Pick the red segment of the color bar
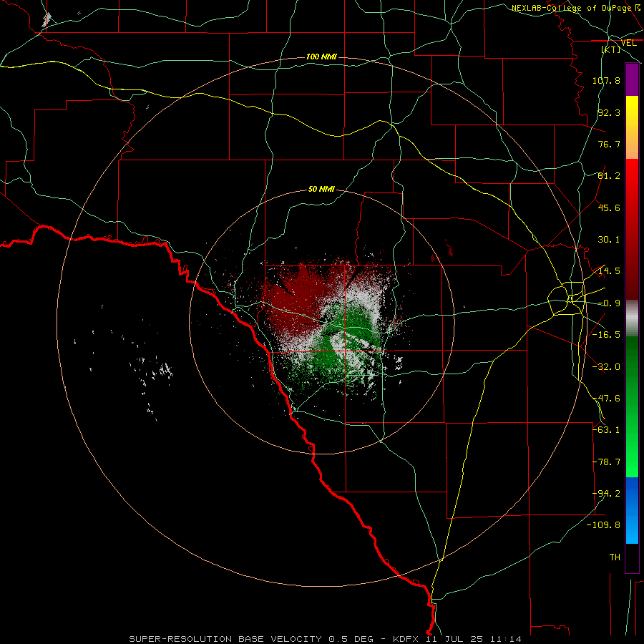This screenshot has height=644, width=644. coord(632,229)
